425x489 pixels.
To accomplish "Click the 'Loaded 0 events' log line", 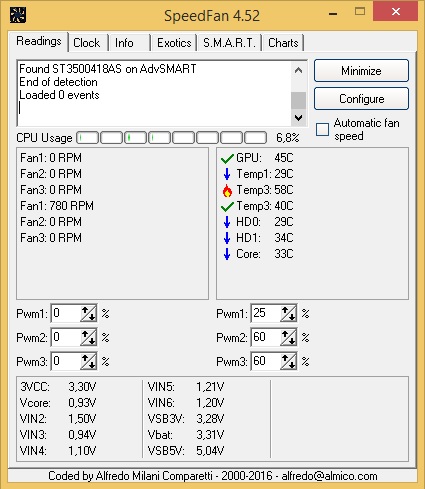I will (59, 95).
